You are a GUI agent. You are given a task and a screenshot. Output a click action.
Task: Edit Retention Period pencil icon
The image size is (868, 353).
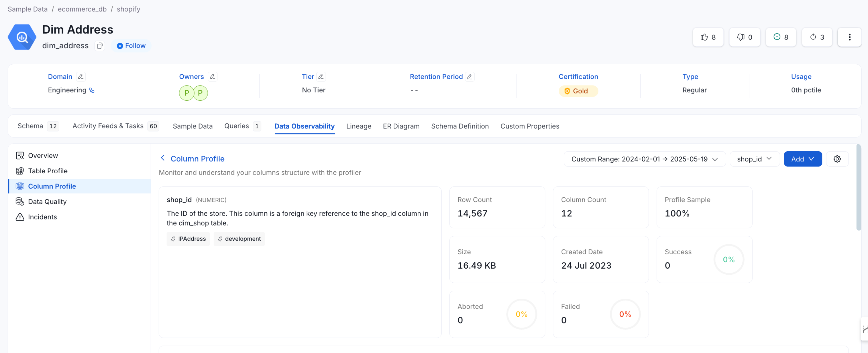point(469,76)
